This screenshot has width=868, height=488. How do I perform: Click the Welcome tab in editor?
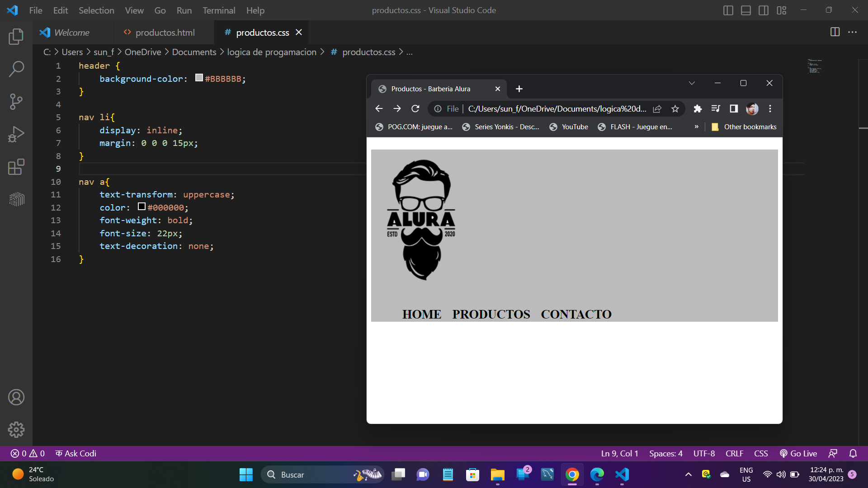(x=71, y=32)
